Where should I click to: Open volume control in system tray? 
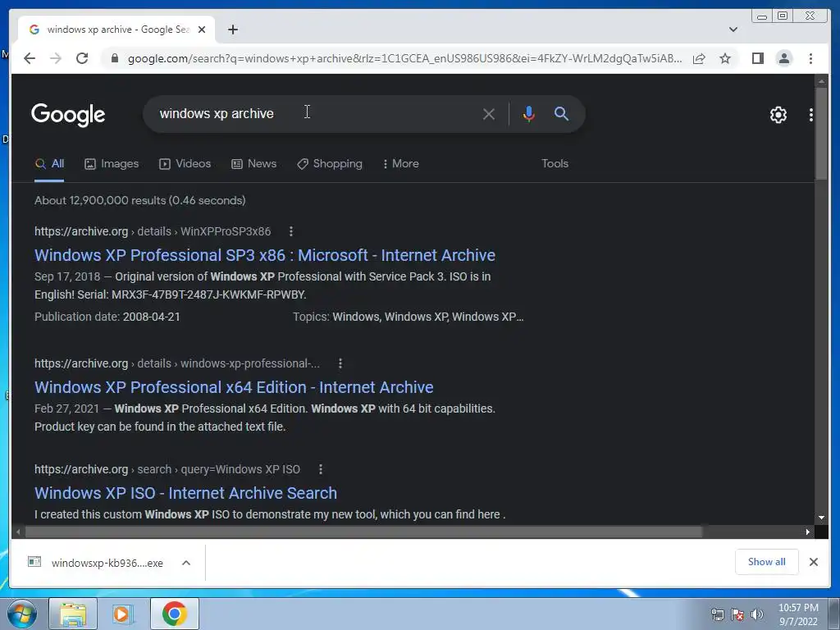[757, 614]
